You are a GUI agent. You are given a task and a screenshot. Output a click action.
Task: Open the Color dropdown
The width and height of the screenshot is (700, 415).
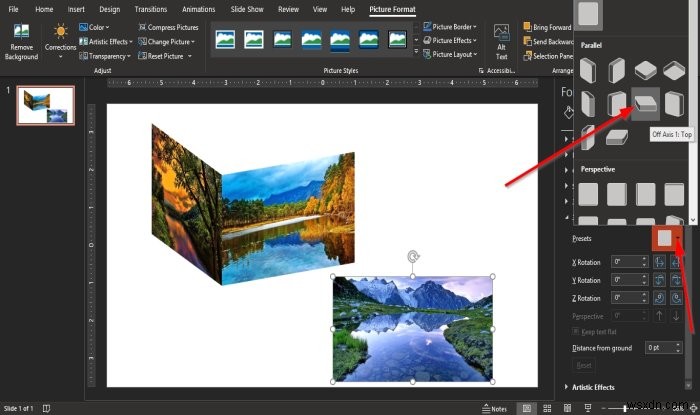[x=94, y=27]
